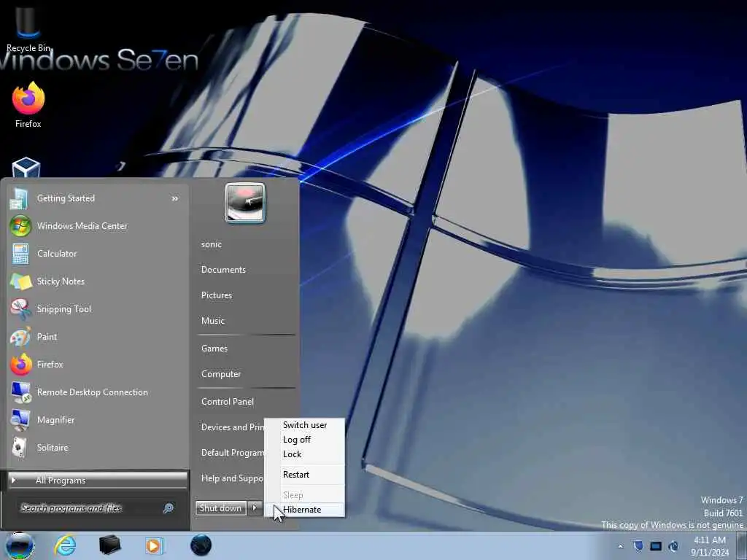Click the network monitor tray icon

[656, 545]
